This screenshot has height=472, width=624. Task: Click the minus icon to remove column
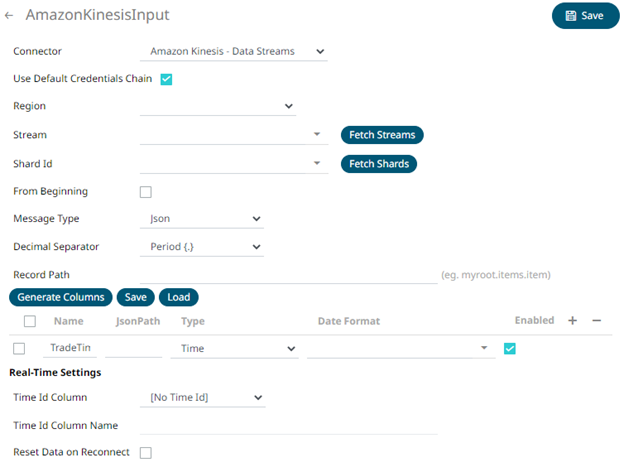click(597, 321)
